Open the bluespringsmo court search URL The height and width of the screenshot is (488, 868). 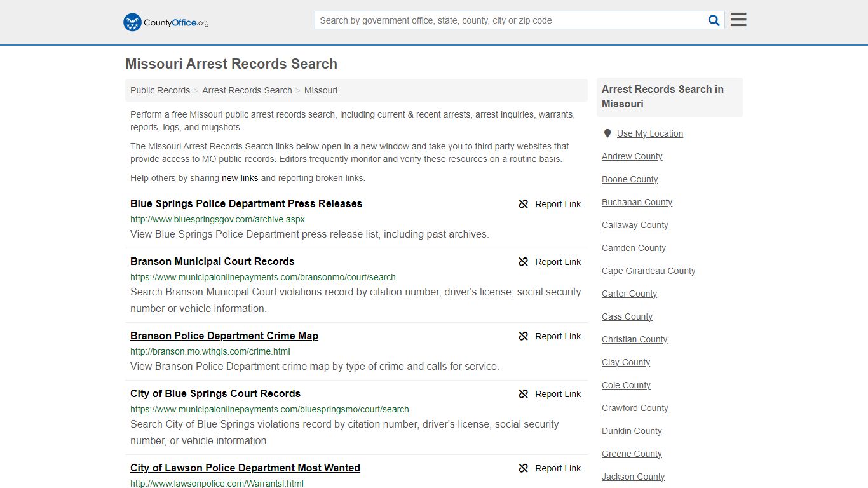pos(269,409)
